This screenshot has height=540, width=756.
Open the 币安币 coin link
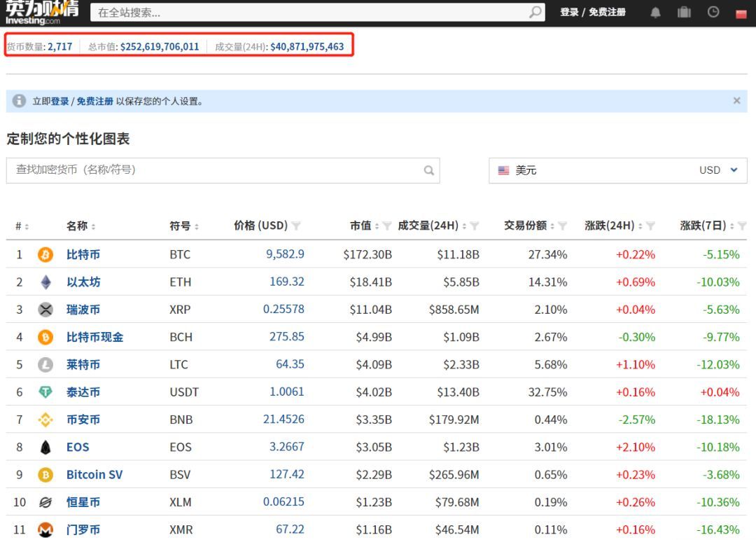(83, 420)
